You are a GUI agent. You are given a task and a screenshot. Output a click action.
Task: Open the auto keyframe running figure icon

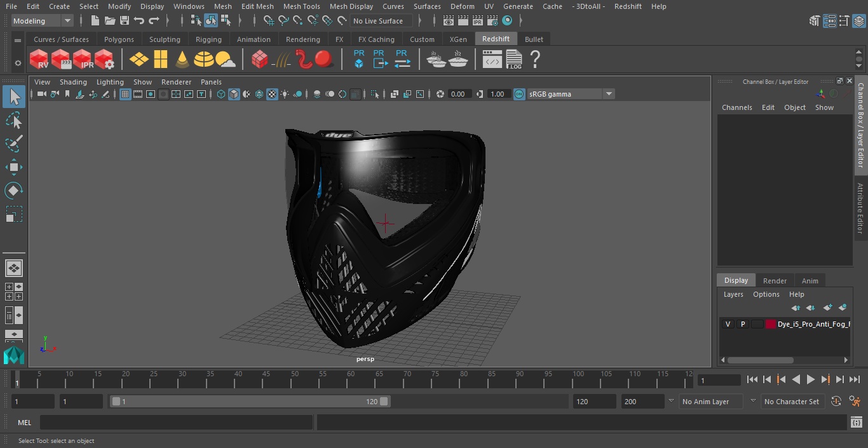tap(855, 402)
